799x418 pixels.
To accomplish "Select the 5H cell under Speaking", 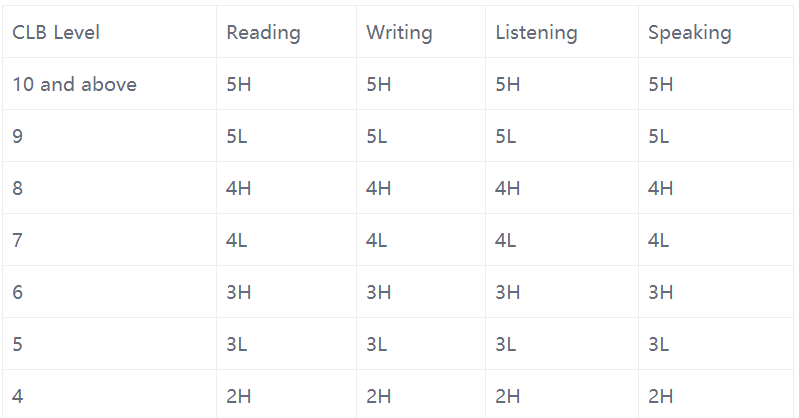I will [660, 85].
